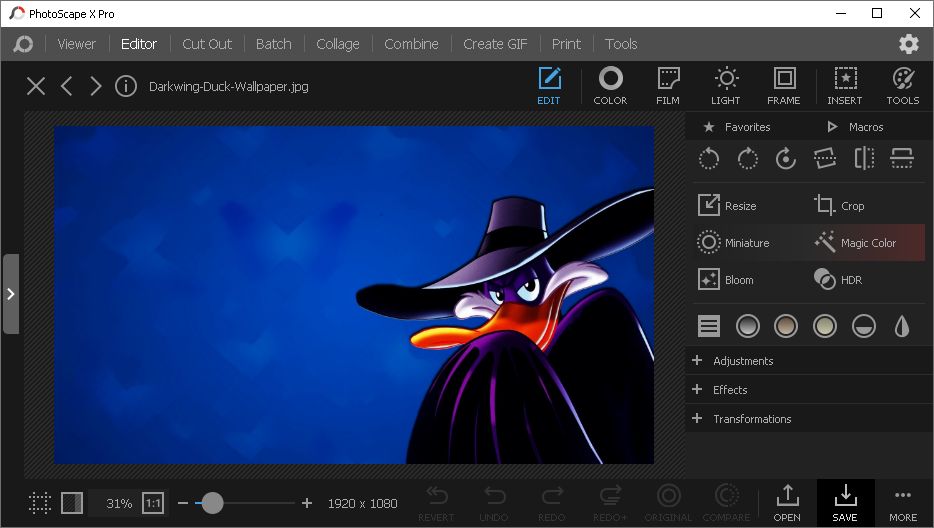Select the tan sepia circle filter icon
Image resolution: width=934 pixels, height=528 pixels.
(x=786, y=326)
